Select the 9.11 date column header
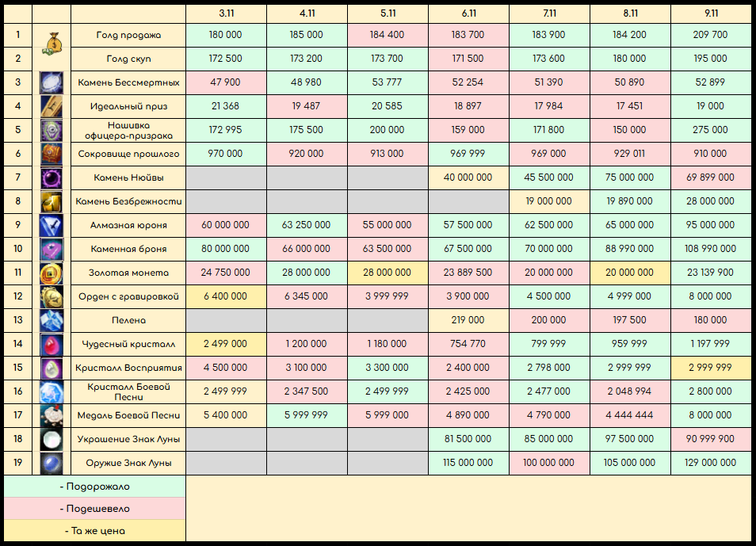The height and width of the screenshot is (546, 756). coord(711,13)
